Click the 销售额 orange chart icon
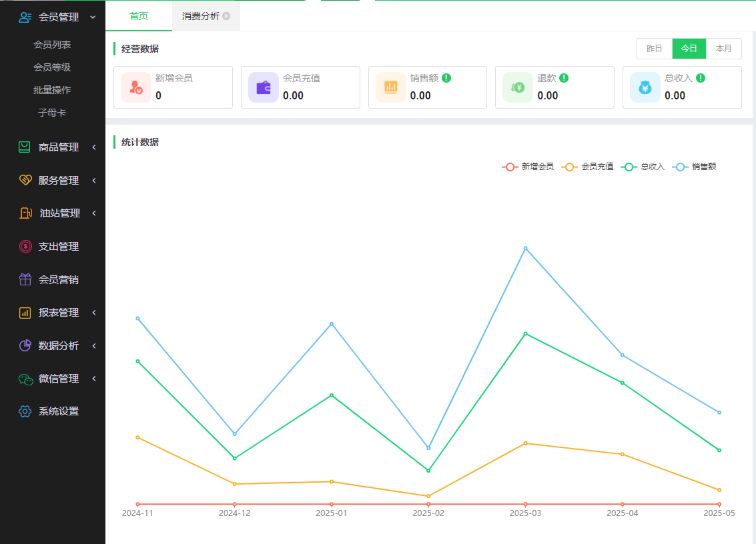 pyautogui.click(x=390, y=87)
